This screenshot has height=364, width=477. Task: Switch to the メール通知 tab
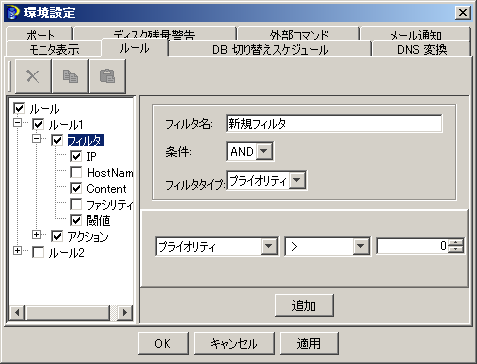click(415, 34)
